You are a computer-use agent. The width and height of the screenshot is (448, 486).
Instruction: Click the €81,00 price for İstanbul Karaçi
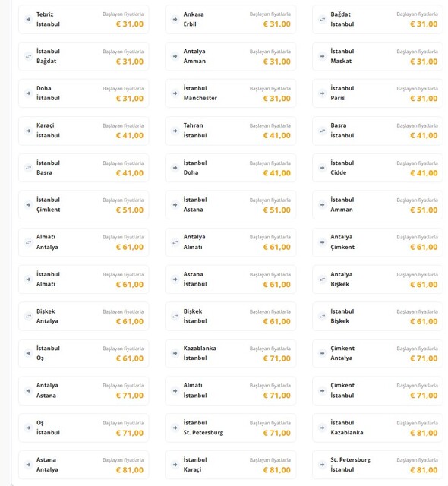[277, 470]
